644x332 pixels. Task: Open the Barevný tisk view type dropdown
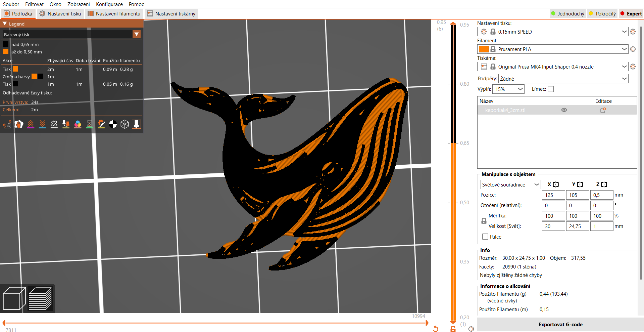[x=136, y=34]
